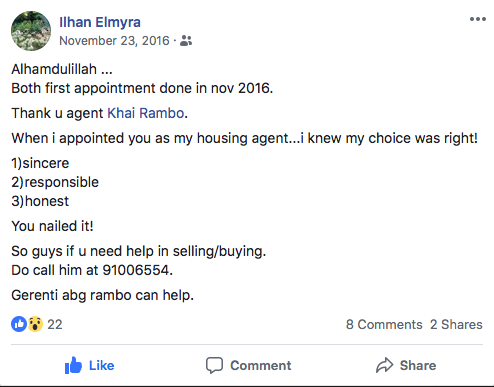Screen dimensions: 494x387
Task: Like the post using the Like label
Action: tap(102, 365)
